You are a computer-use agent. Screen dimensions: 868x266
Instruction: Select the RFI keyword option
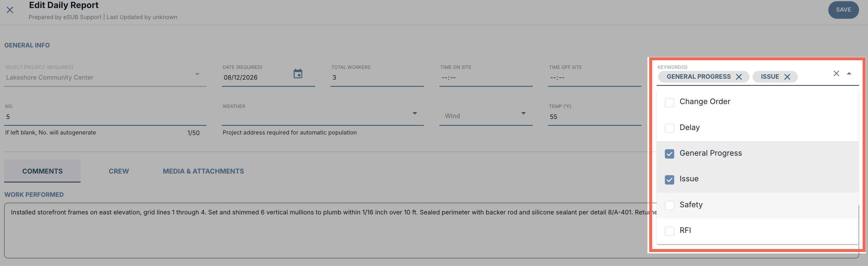[757, 231]
